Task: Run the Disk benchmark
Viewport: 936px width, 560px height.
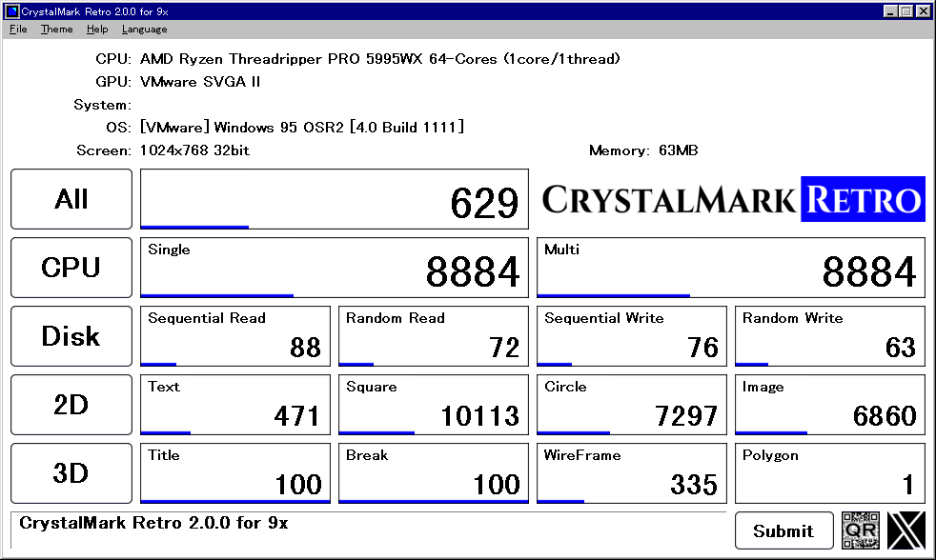Action: click(71, 336)
